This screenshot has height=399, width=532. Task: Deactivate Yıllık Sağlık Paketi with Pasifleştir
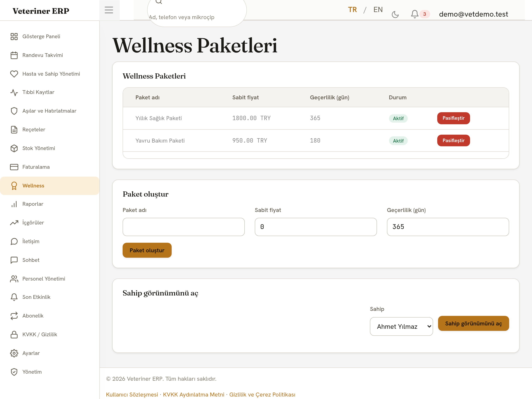(x=453, y=118)
